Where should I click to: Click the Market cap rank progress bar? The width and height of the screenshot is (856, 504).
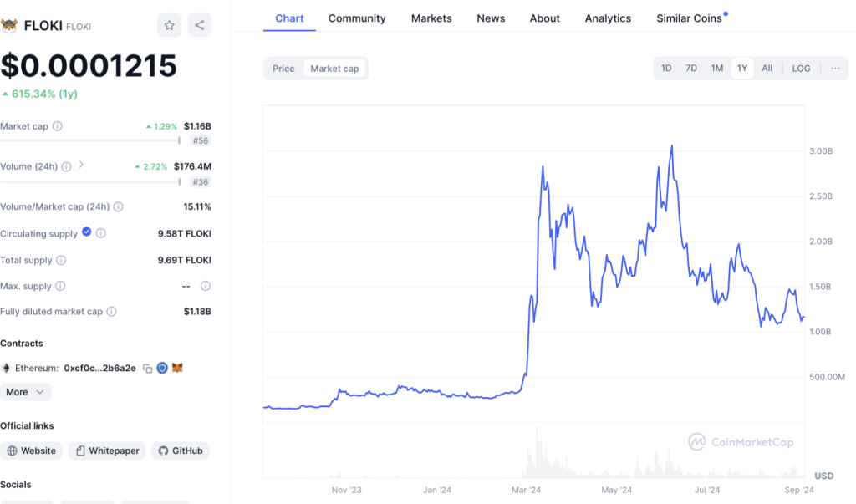point(90,140)
